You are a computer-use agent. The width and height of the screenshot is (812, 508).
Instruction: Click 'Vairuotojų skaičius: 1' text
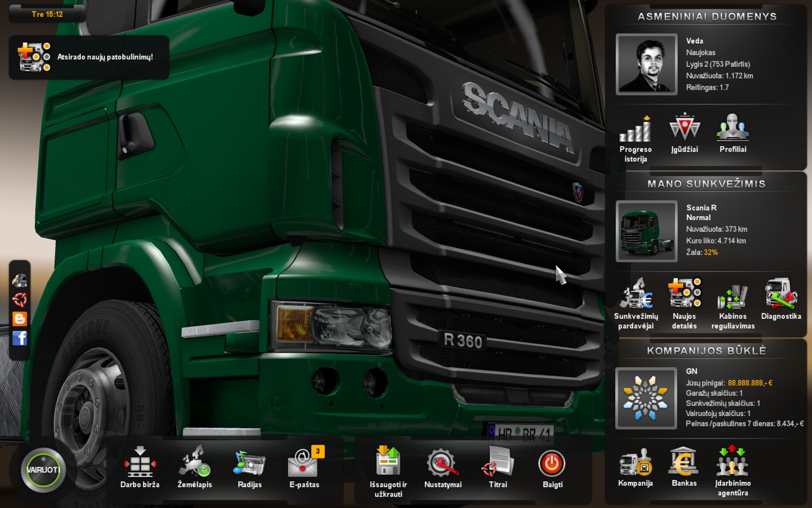[x=718, y=414]
